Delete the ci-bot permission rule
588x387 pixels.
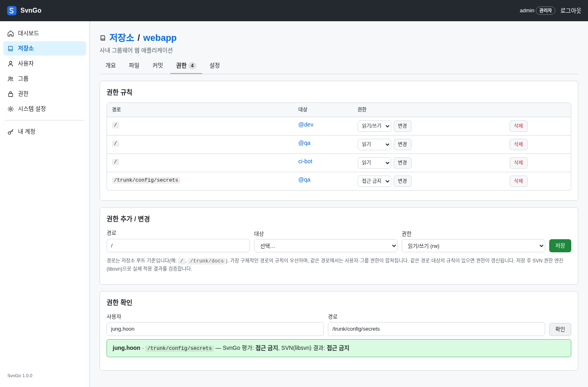click(519, 163)
